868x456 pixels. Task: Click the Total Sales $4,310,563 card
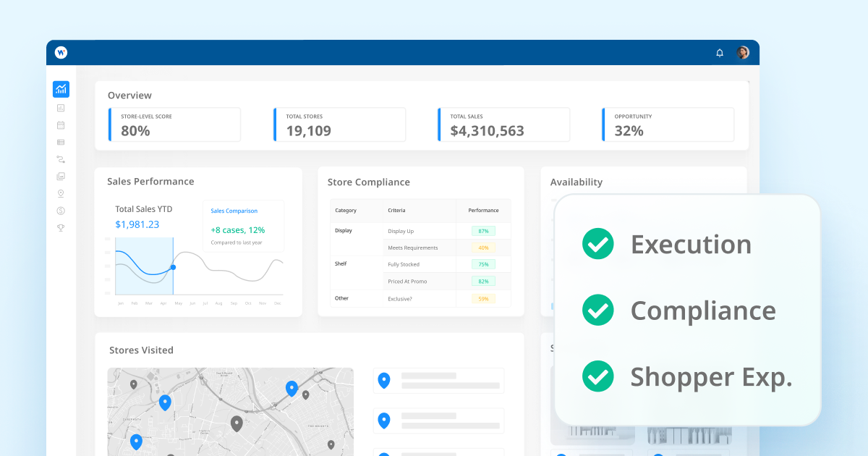[x=503, y=124]
